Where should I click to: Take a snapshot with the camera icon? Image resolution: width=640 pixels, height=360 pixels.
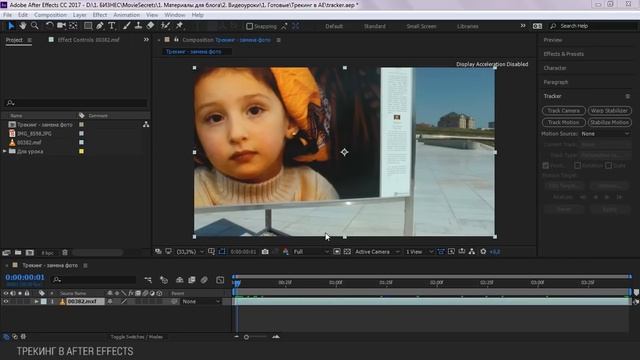(265, 252)
